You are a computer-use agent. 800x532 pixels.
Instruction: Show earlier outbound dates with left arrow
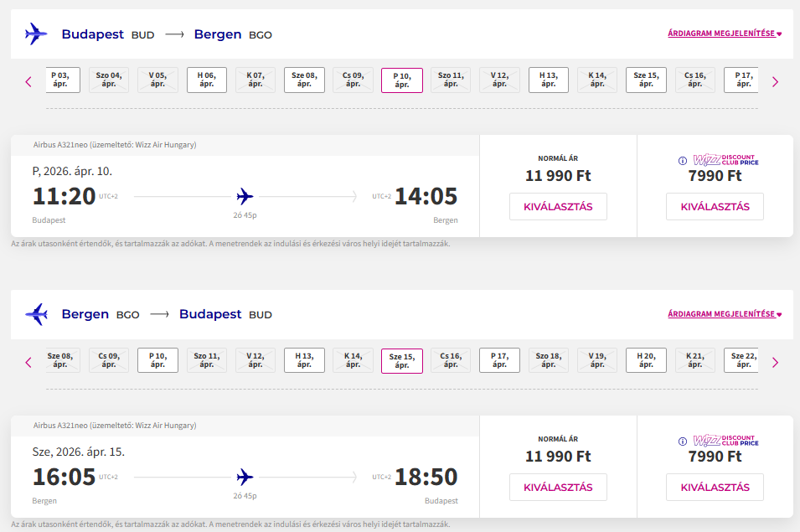coord(28,81)
